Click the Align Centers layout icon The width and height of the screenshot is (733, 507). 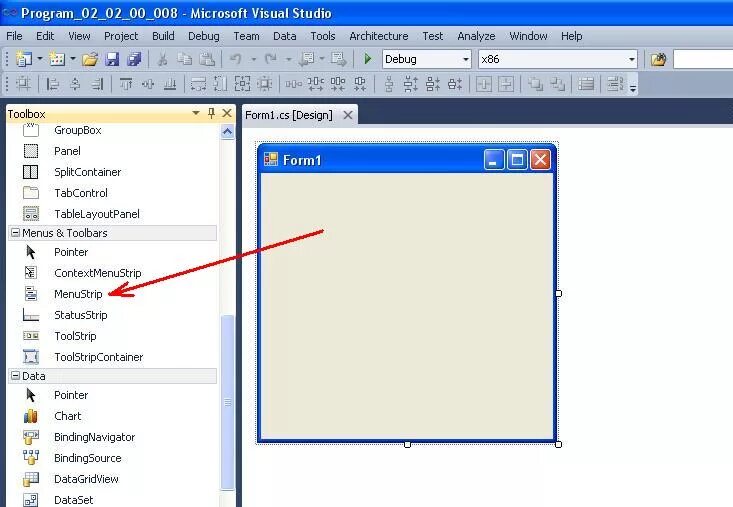(x=75, y=85)
